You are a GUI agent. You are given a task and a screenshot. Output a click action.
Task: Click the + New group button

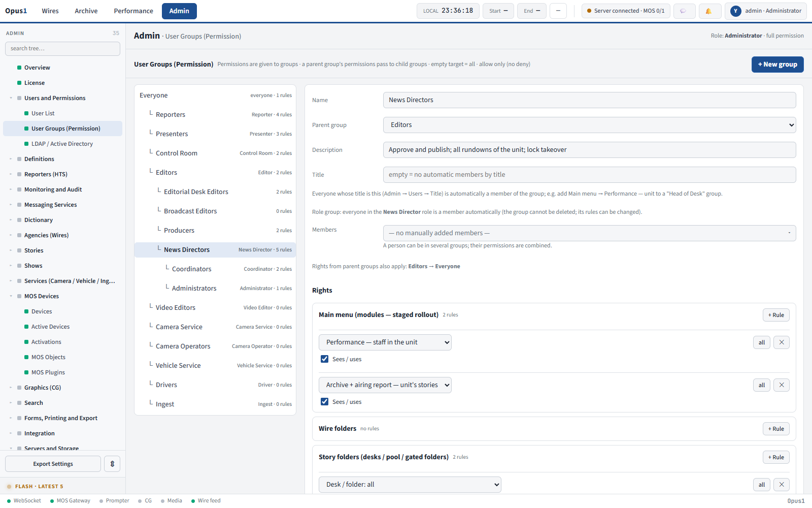click(x=777, y=65)
